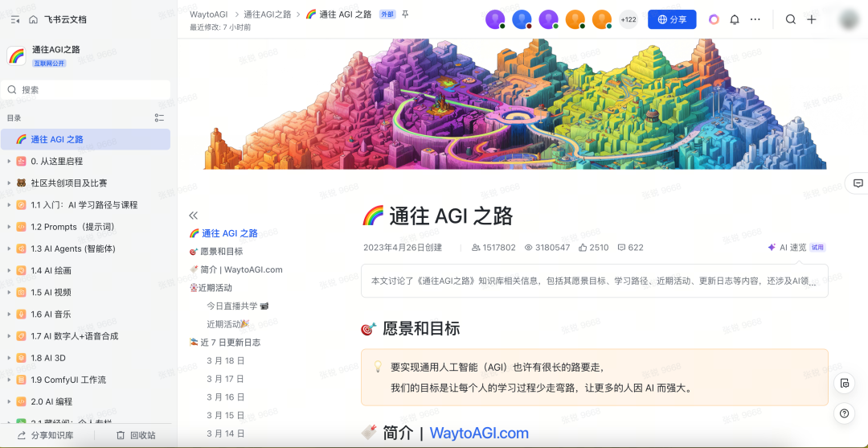
Task: Expand the 1.3 AI Agents tree item
Action: (8, 249)
